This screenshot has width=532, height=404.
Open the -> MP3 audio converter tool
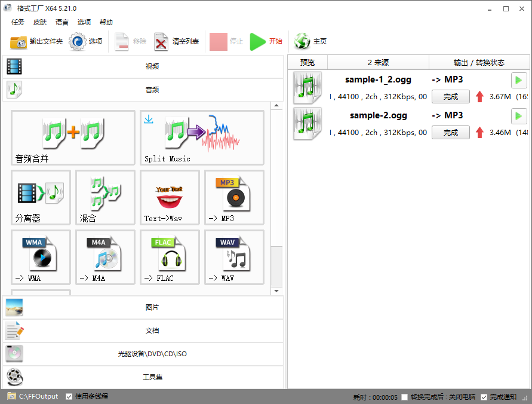click(234, 198)
